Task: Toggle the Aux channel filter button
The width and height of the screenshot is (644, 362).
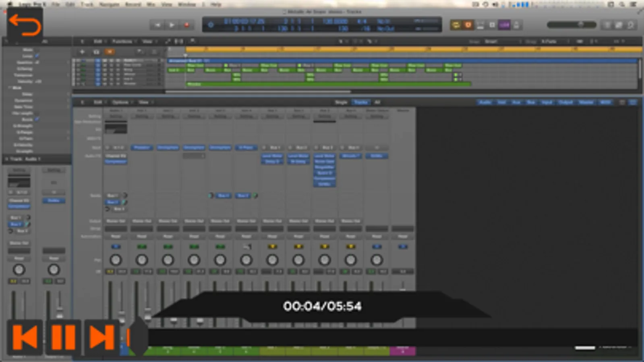Action: (516, 102)
